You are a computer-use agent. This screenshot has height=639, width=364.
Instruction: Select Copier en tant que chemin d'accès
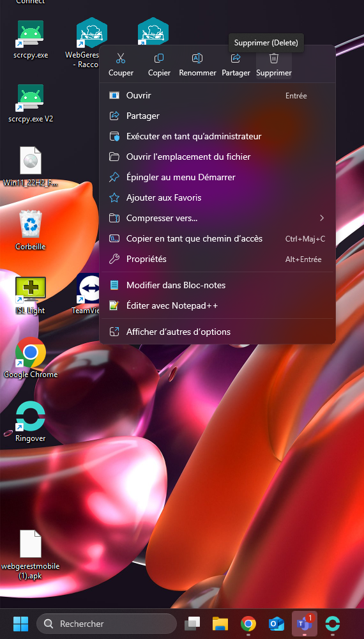(217, 238)
